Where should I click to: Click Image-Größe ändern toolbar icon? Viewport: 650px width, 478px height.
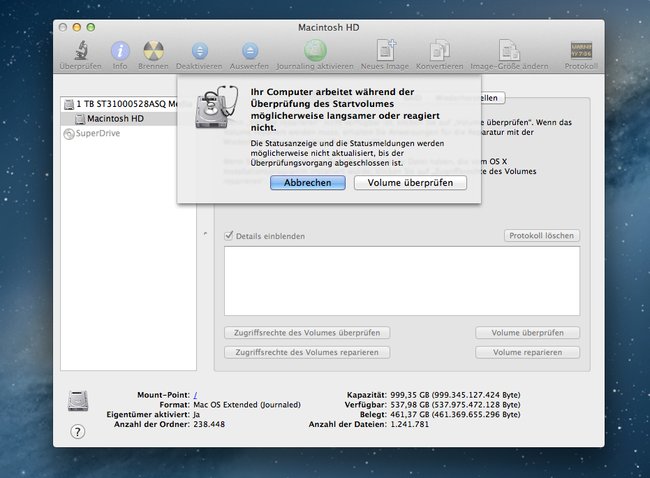point(509,51)
